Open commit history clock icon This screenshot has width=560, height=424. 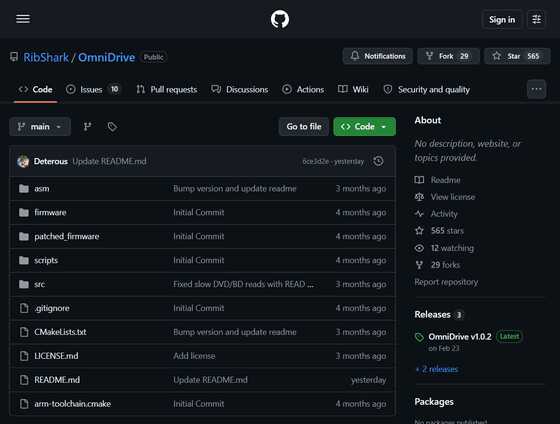378,161
